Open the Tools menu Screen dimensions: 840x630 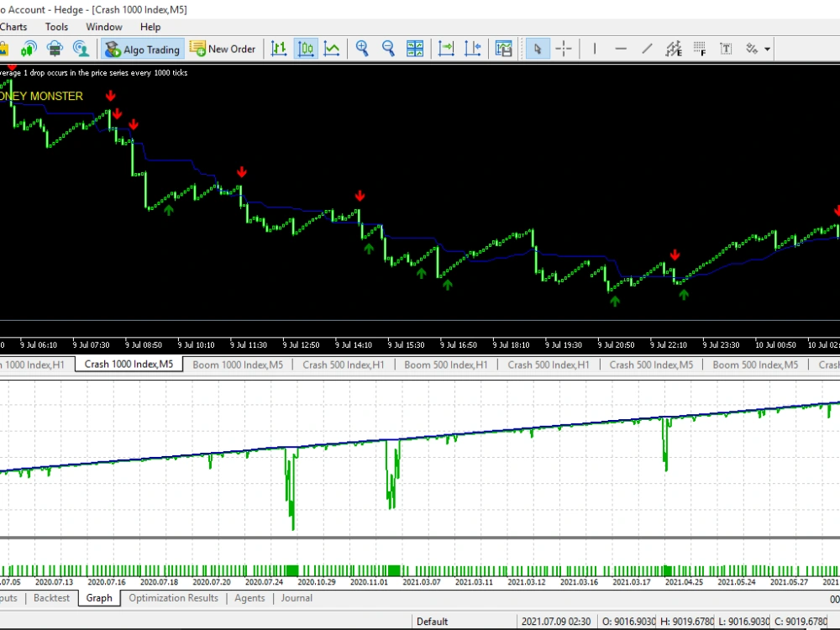tap(56, 26)
